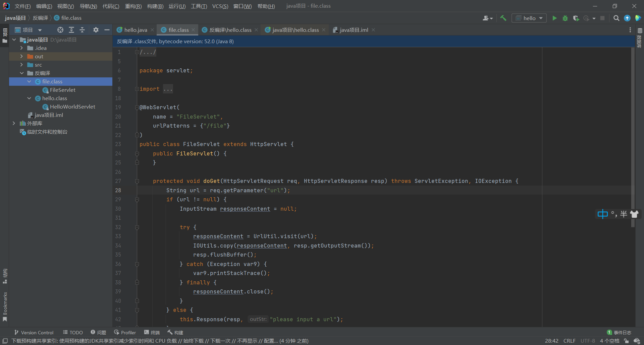Image resolution: width=644 pixels, height=345 pixels.
Task: Click the editor vertical scrollbar
Action: 633,137
